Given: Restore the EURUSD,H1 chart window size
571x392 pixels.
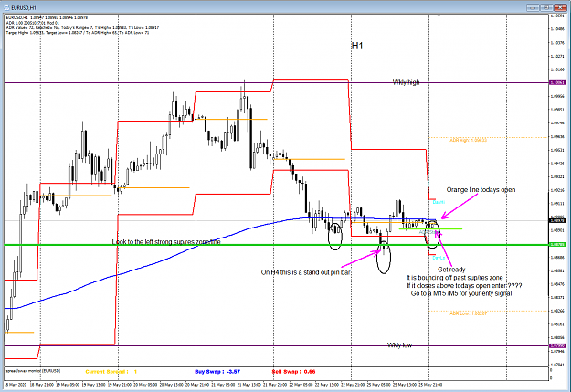Looking at the screenshot, I should pos(546,7).
